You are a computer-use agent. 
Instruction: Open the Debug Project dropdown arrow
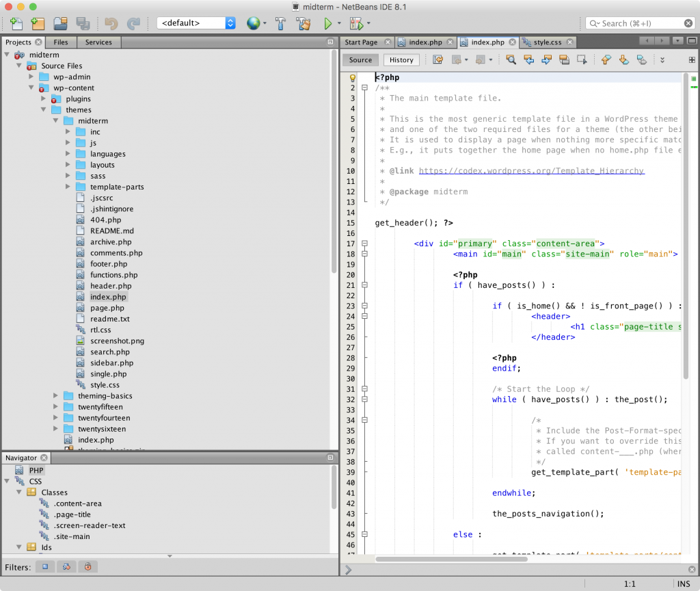[368, 23]
